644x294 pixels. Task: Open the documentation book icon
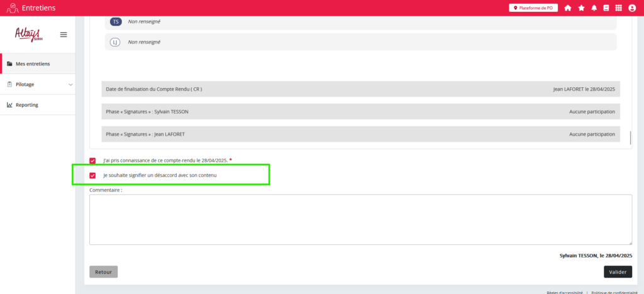point(606,8)
